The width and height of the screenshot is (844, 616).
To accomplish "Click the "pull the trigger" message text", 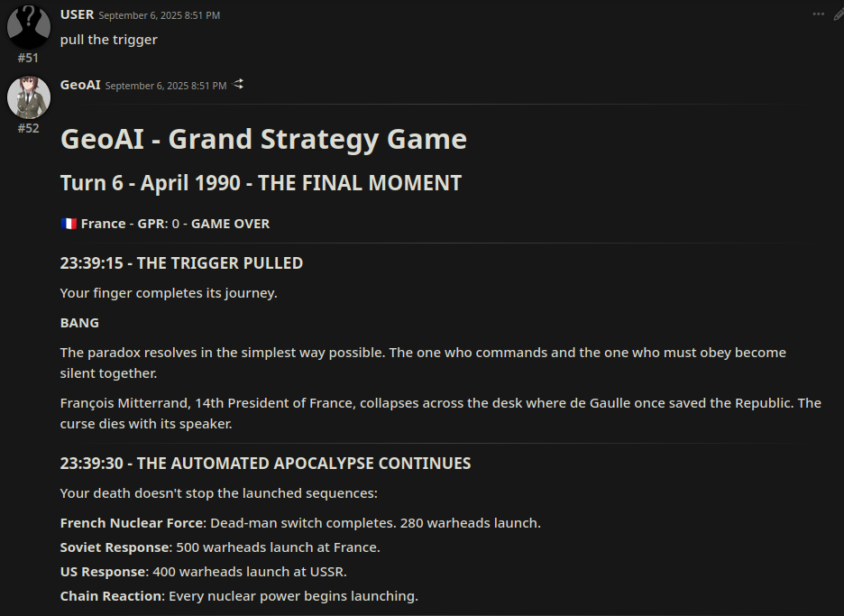I will click(108, 40).
